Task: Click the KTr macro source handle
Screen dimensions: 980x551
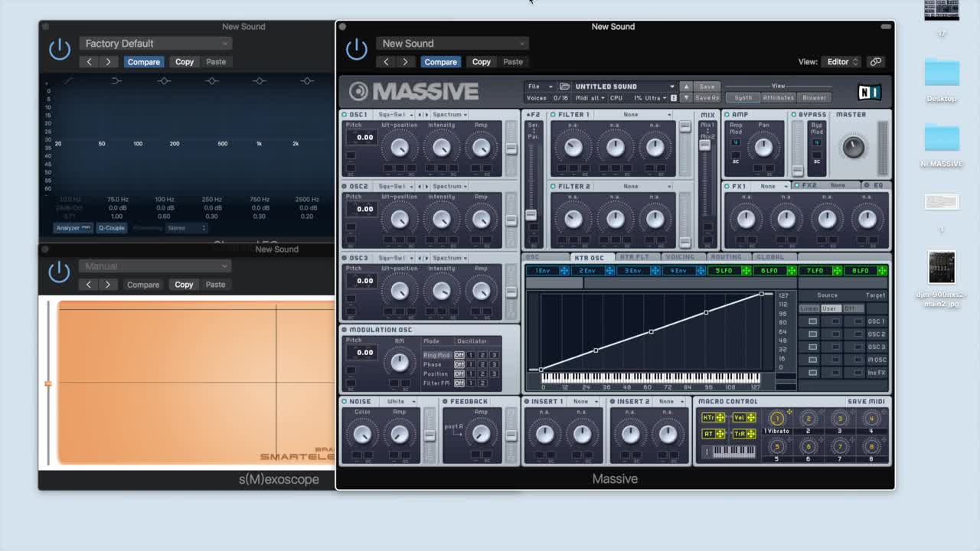Action: click(720, 418)
